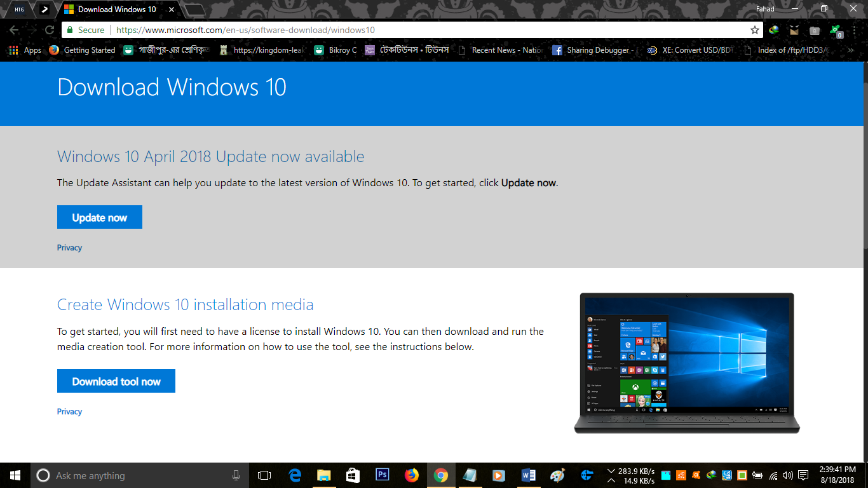Click the orange rocket system tray icon
This screenshot has height=488, width=868.
click(x=681, y=475)
